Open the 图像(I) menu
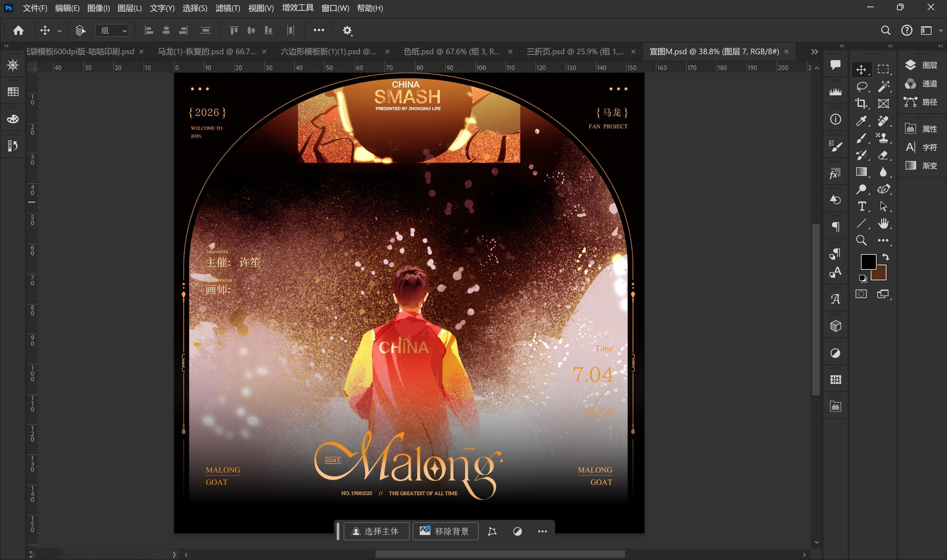Image resolution: width=947 pixels, height=560 pixels. tap(99, 8)
